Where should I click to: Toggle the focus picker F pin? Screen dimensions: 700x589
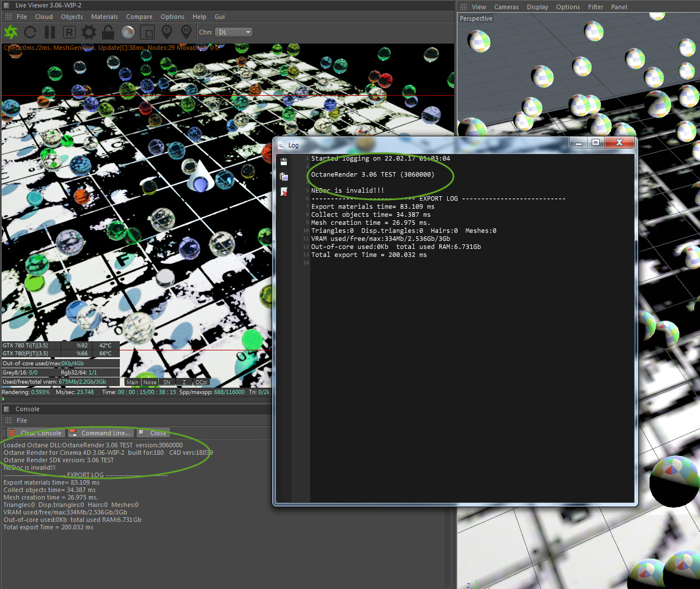coord(167,32)
